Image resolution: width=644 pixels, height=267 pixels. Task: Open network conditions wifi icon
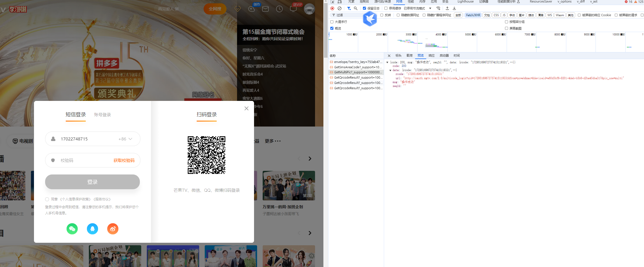(x=438, y=8)
